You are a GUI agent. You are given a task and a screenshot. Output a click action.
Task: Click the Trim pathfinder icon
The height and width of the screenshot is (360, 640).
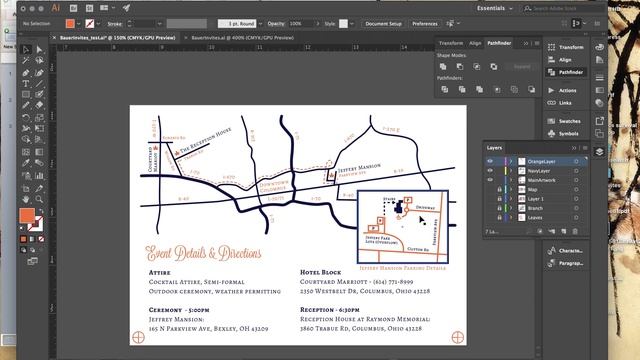[x=462, y=89]
